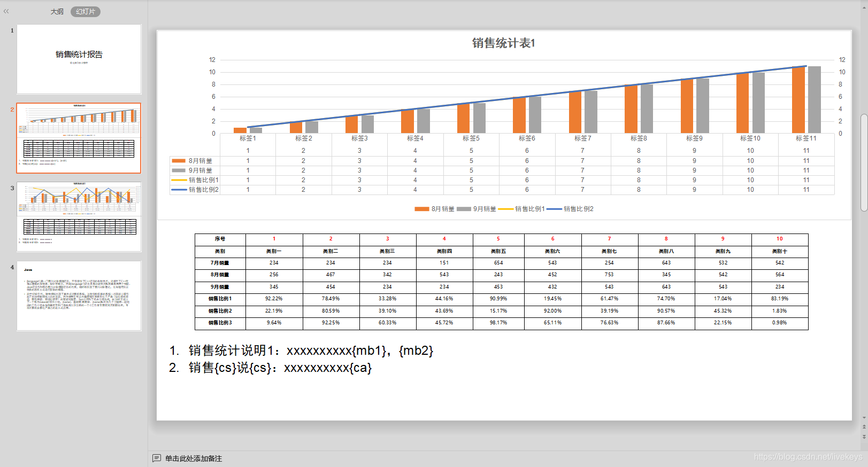
Task: Switch to the 幻灯片 slides tab
Action: 86,11
